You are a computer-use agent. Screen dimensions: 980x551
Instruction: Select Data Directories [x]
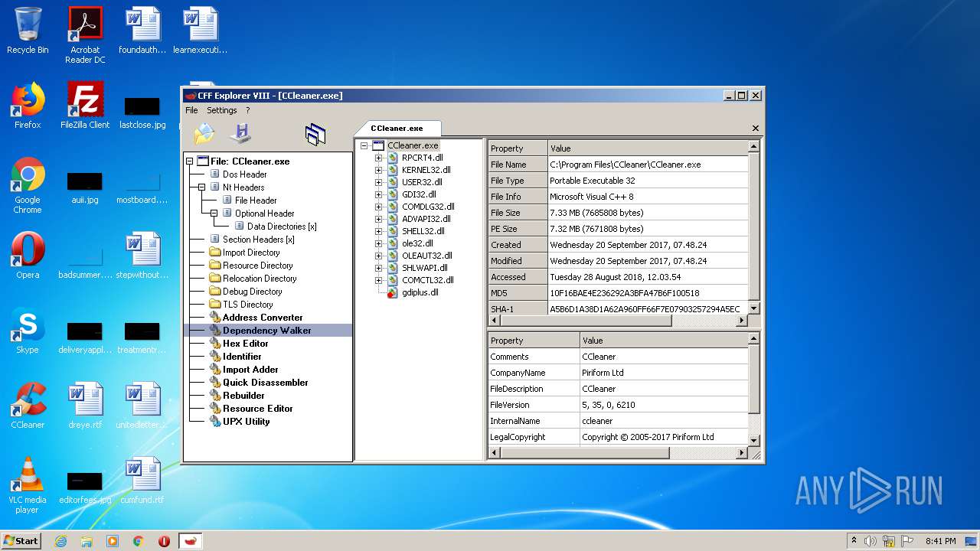pyautogui.click(x=282, y=227)
